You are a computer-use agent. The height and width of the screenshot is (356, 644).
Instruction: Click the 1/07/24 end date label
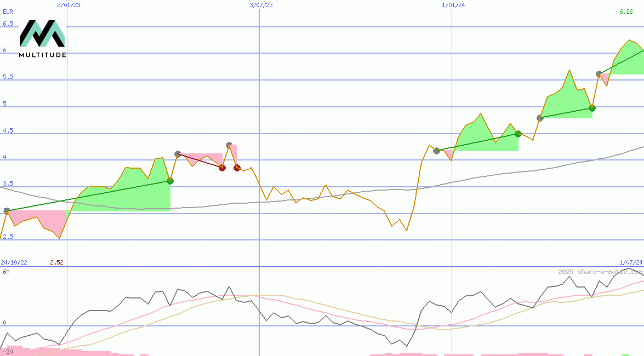(630, 262)
